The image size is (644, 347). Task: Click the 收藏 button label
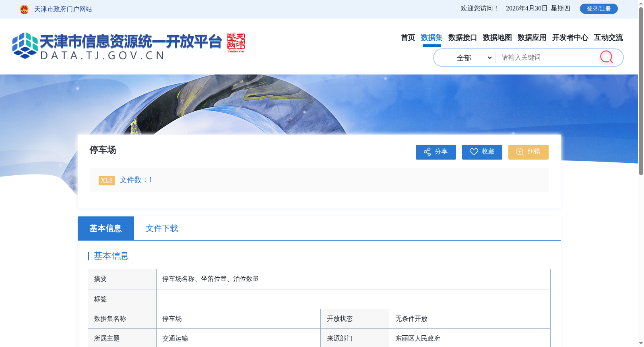488,152
